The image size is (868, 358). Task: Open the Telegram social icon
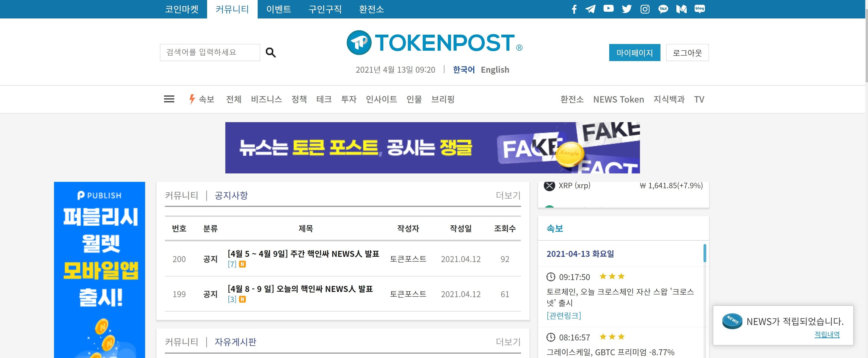[x=590, y=9]
